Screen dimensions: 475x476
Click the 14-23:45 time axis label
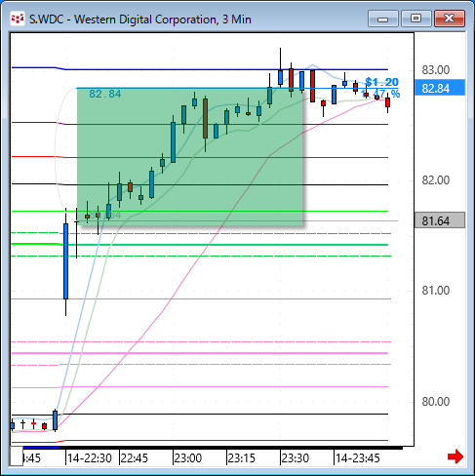357,458
